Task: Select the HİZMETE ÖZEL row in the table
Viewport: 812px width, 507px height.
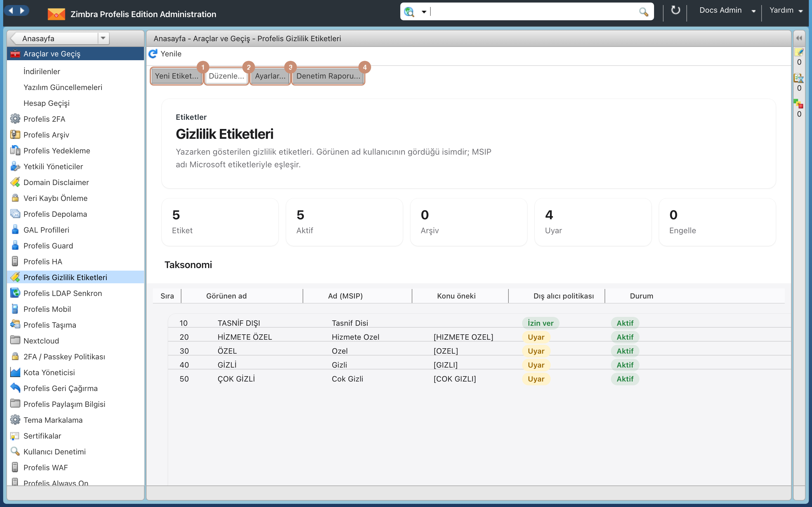Action: [479, 337]
